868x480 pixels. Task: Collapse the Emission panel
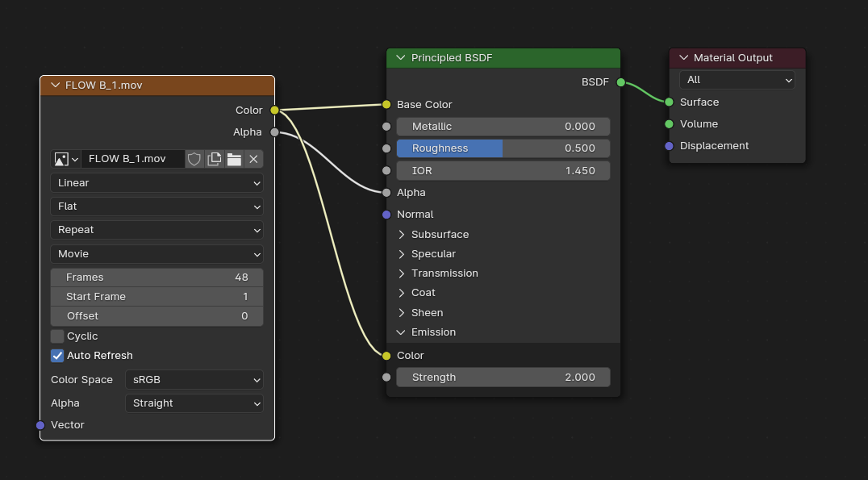[402, 332]
